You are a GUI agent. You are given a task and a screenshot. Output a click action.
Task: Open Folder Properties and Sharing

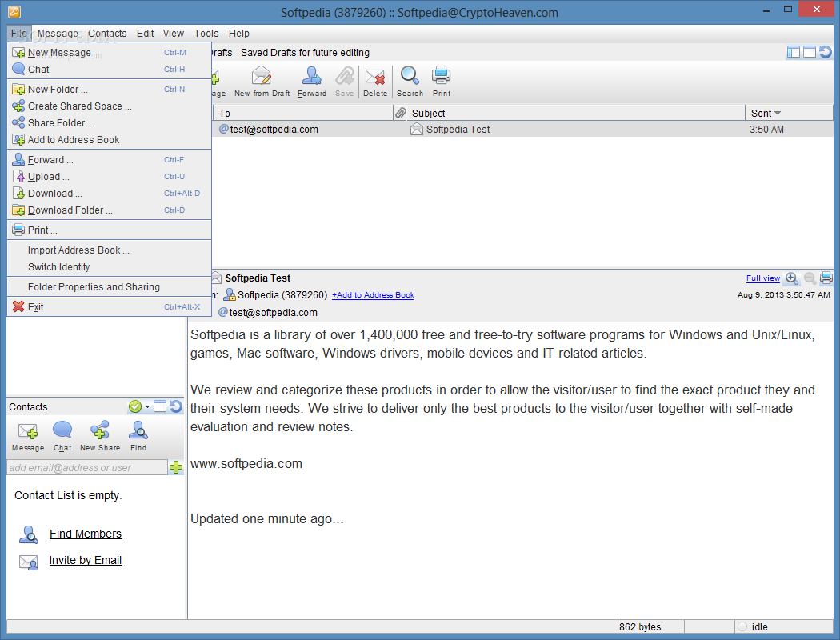pyautogui.click(x=110, y=286)
